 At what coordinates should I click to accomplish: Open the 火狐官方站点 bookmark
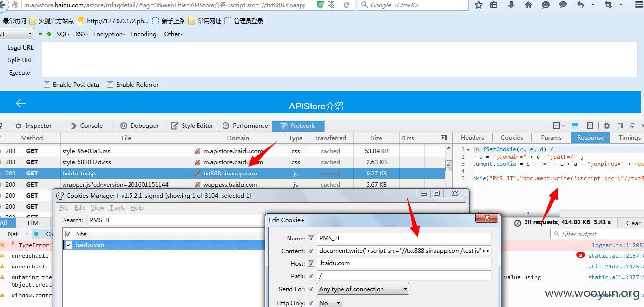coord(52,21)
